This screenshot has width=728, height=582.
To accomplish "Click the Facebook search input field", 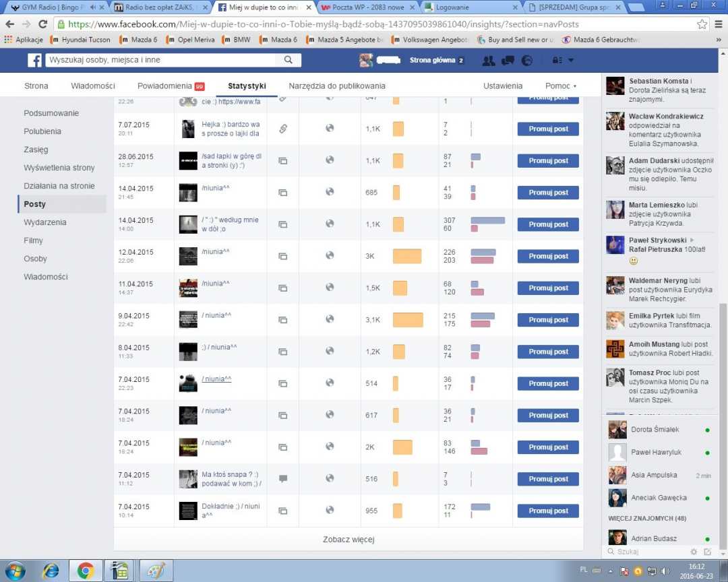I will (x=160, y=60).
